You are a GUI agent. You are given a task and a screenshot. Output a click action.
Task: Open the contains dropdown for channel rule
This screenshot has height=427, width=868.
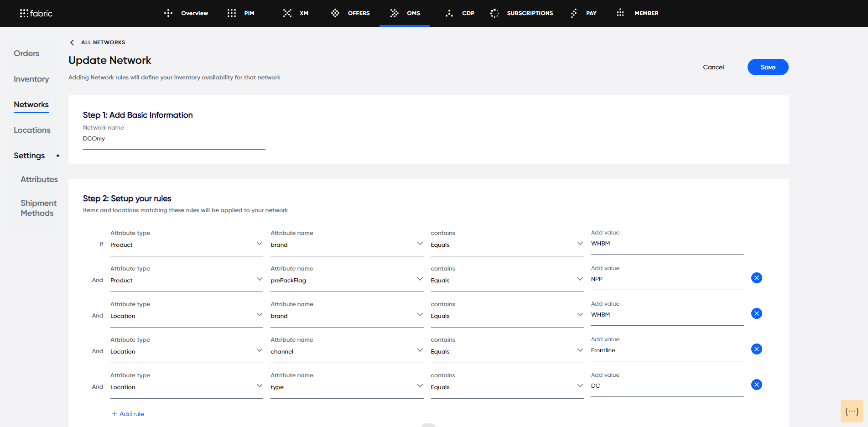coord(507,352)
